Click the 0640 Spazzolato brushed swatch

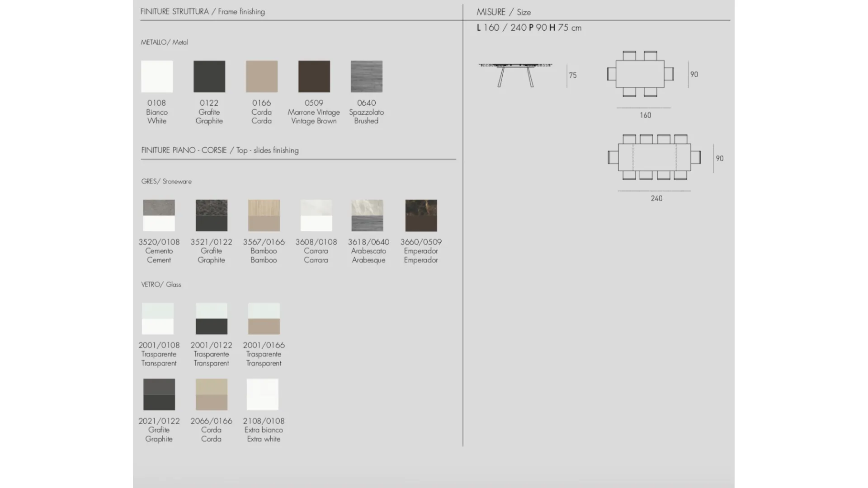click(367, 76)
